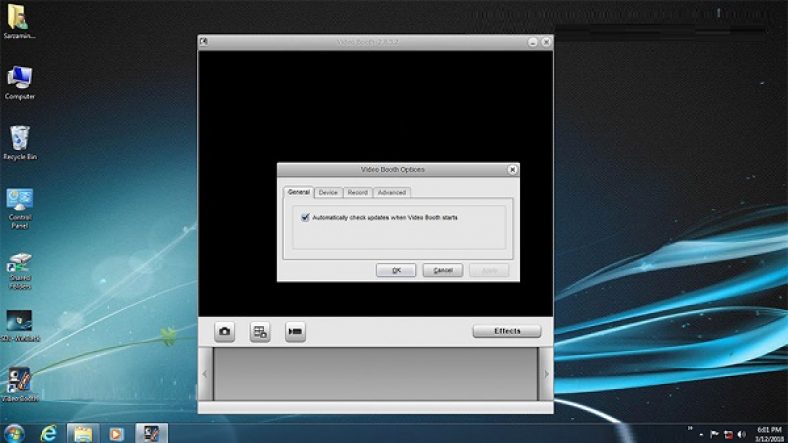The height and width of the screenshot is (443, 788).
Task: Click the taskbar clock
Action: tap(769, 434)
